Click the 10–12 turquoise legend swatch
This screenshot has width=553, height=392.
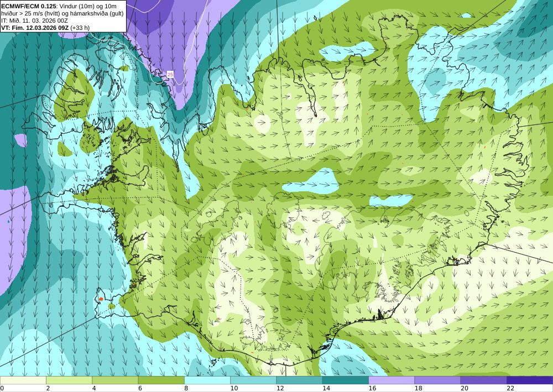click(253, 380)
